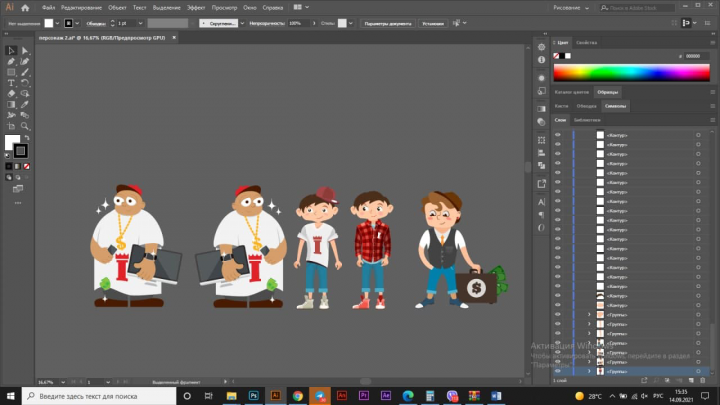Click the Установки button
This screenshot has height=405, width=720.
[433, 23]
